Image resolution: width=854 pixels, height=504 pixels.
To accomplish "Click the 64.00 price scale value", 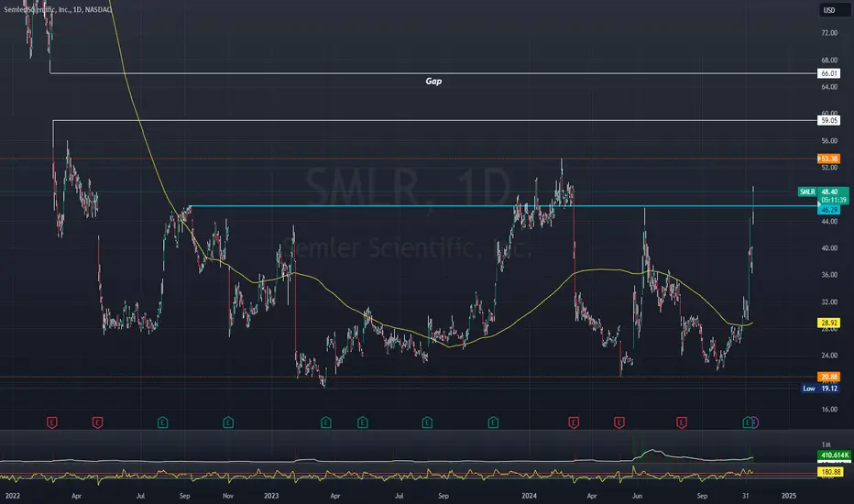I will click(x=829, y=87).
